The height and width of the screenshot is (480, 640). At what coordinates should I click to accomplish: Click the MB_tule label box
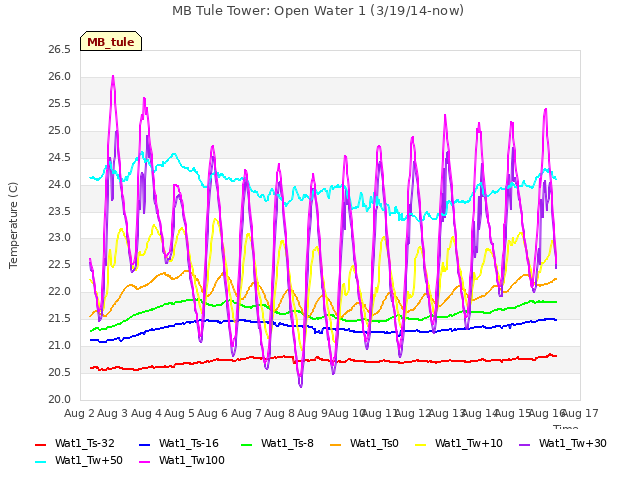click(x=111, y=41)
